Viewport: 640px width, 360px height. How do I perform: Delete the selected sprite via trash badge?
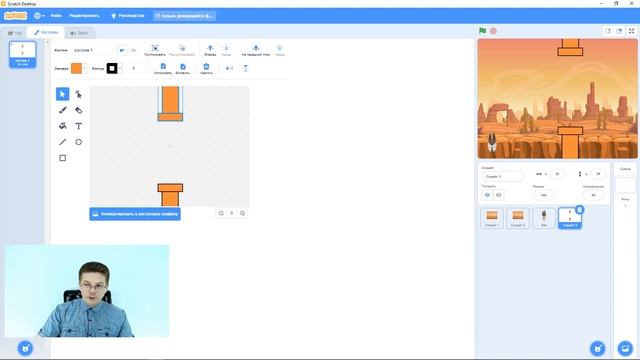[579, 210]
